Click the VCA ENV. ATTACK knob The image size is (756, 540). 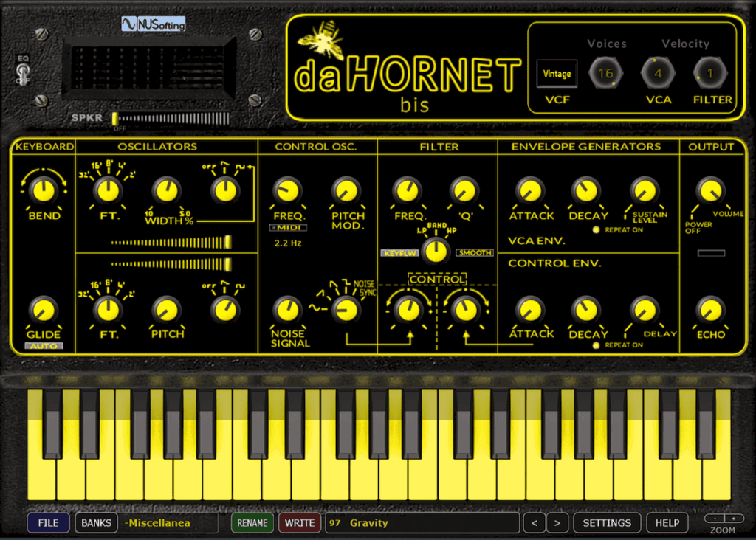530,190
